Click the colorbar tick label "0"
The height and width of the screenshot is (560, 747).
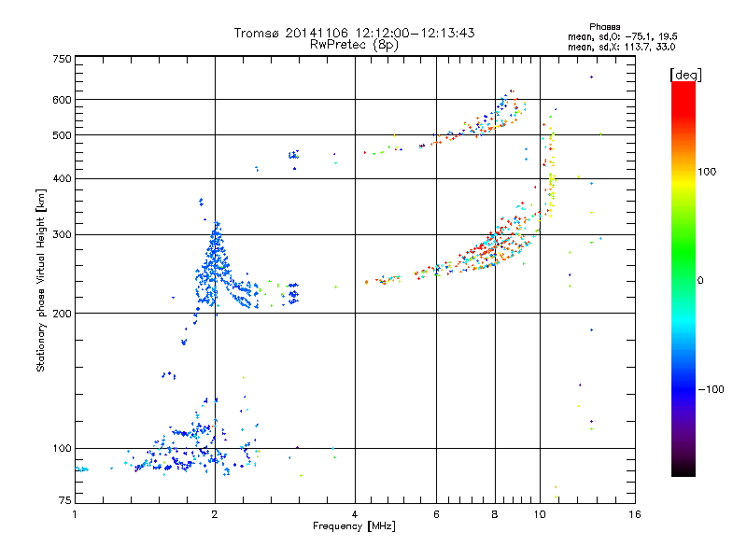click(700, 281)
